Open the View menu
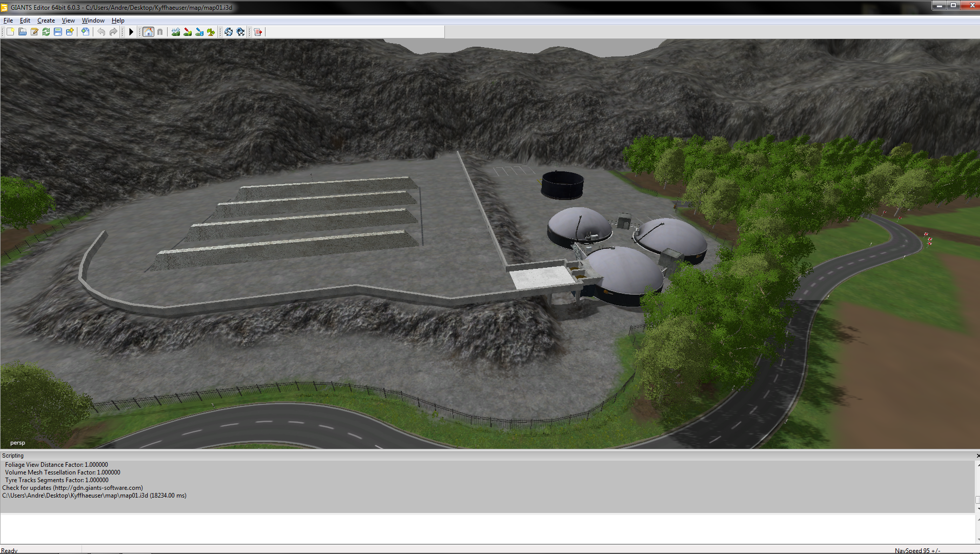The height and width of the screenshot is (554, 980). click(x=68, y=21)
